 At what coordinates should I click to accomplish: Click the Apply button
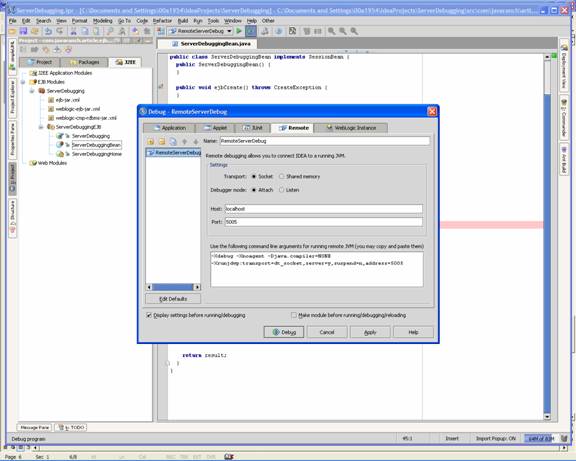(370, 332)
